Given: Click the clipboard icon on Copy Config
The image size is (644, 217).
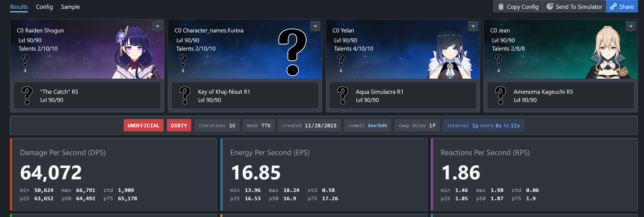Looking at the screenshot, I should [x=501, y=7].
